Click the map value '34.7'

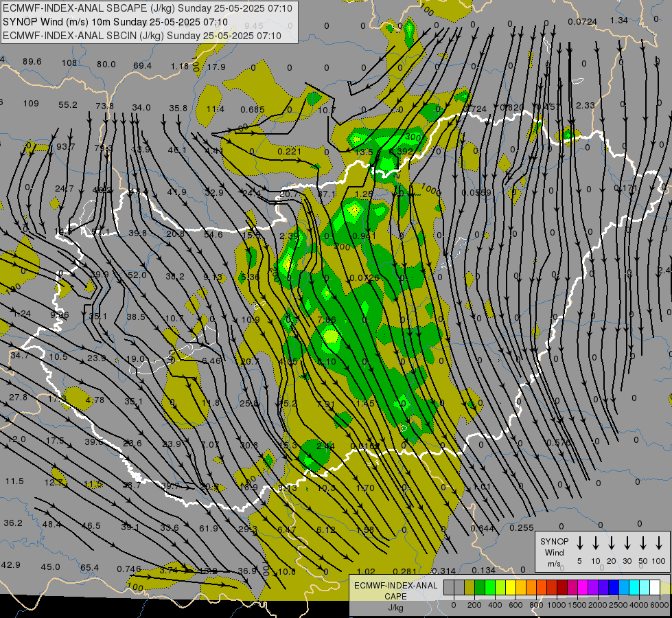[20, 356]
